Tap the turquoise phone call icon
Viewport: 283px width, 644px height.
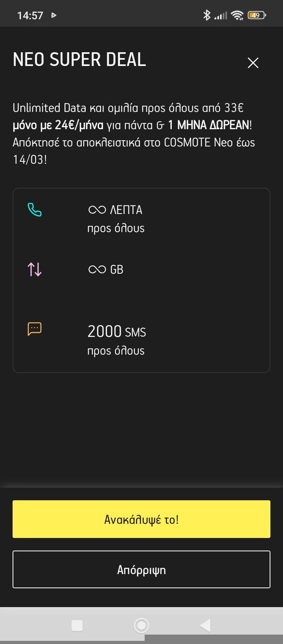coord(35,210)
